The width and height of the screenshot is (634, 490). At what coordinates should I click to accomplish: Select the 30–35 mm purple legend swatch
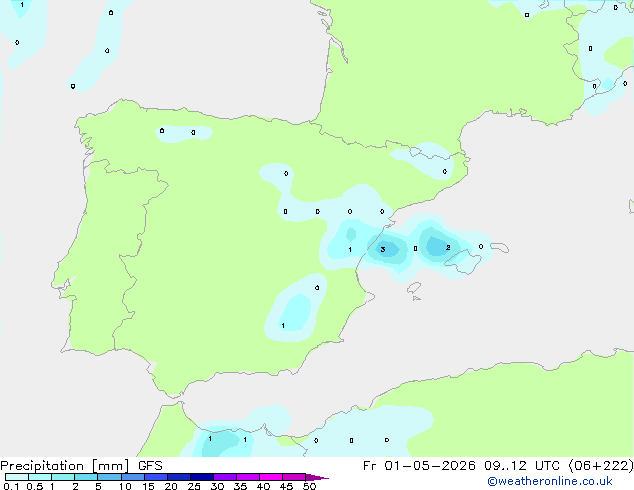point(224,477)
